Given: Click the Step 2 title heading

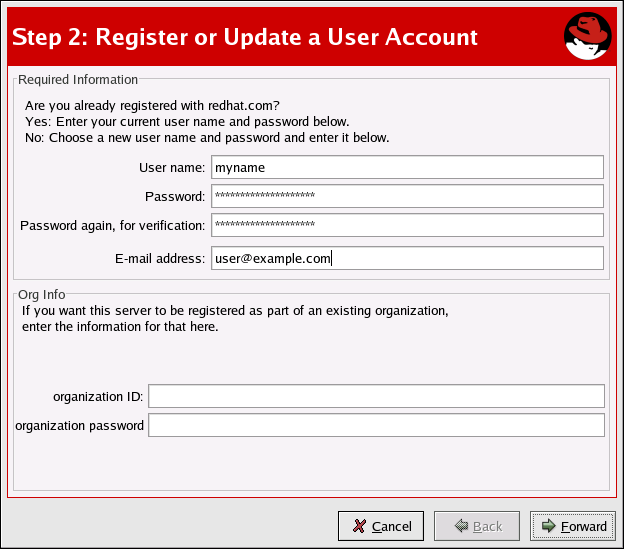Looking at the screenshot, I should click(245, 38).
